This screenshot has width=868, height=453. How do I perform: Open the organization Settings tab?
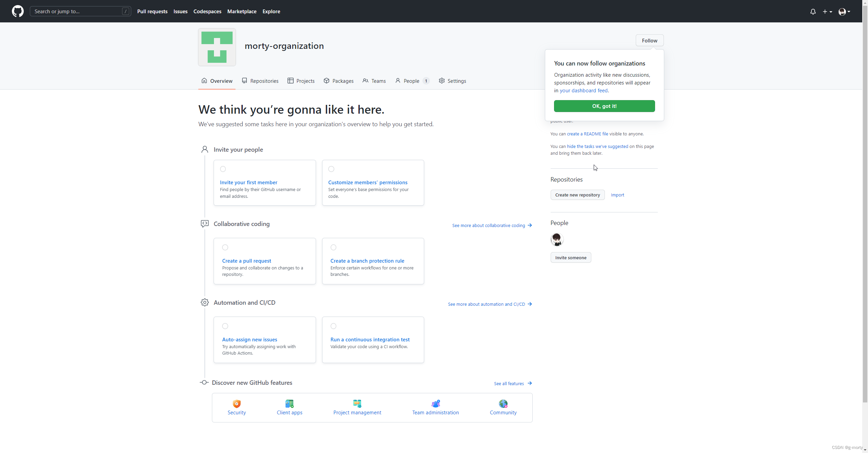click(452, 81)
